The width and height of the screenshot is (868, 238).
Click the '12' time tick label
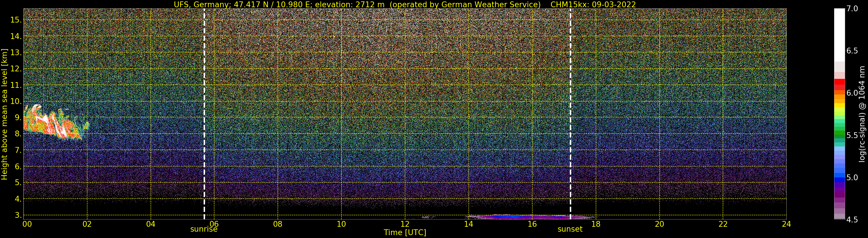pyautogui.click(x=405, y=224)
